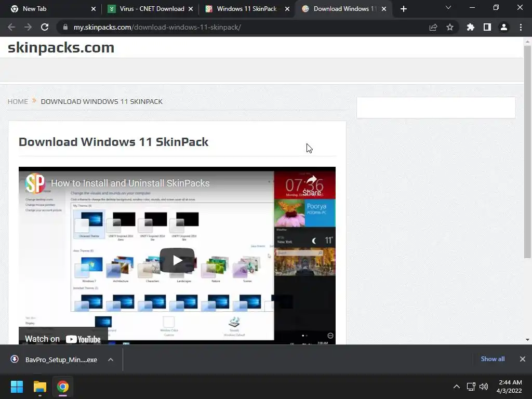
Task: Open Chrome extensions puzzle icon
Action: [471, 27]
